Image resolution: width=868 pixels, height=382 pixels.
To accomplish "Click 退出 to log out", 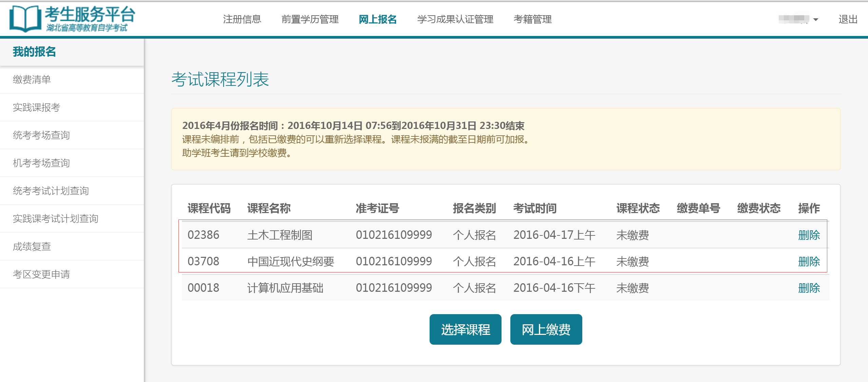I will point(848,19).
